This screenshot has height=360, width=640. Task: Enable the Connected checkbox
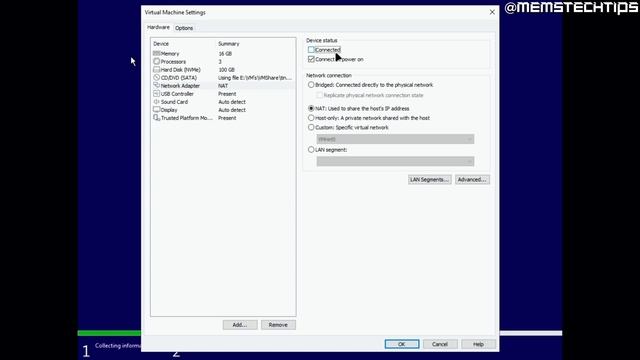[311, 50]
